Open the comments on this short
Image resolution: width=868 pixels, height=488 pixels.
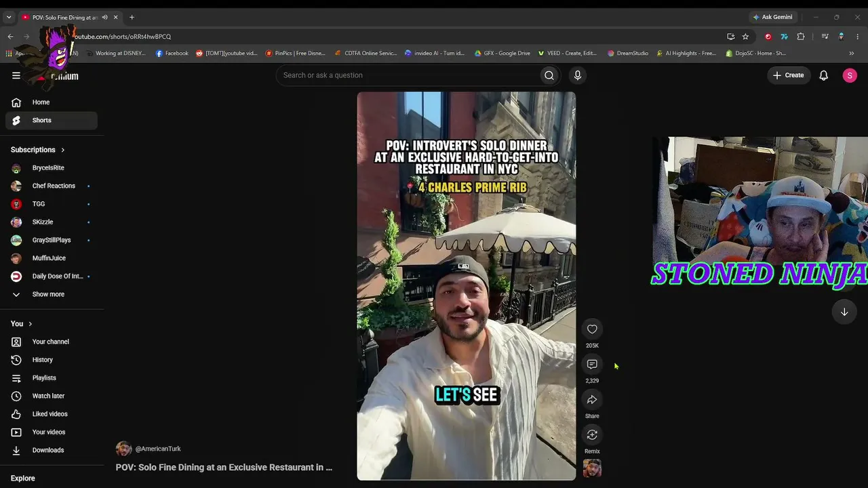pyautogui.click(x=592, y=364)
